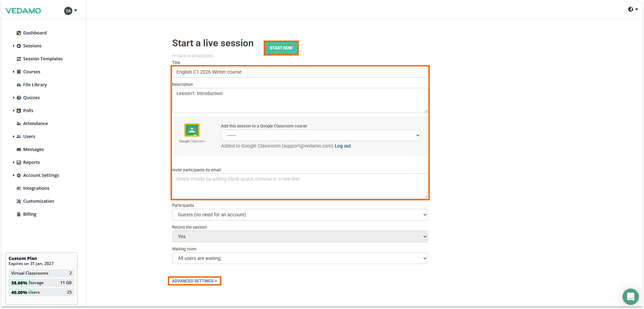Screen dimensions: 644x309
Task: Click the Title input field
Action: tap(300, 72)
